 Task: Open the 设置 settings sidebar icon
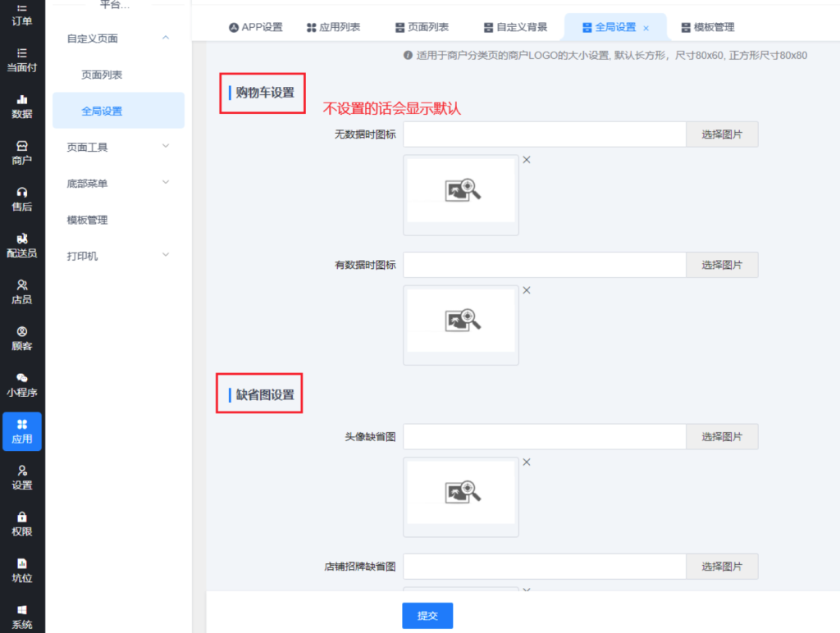click(x=22, y=477)
